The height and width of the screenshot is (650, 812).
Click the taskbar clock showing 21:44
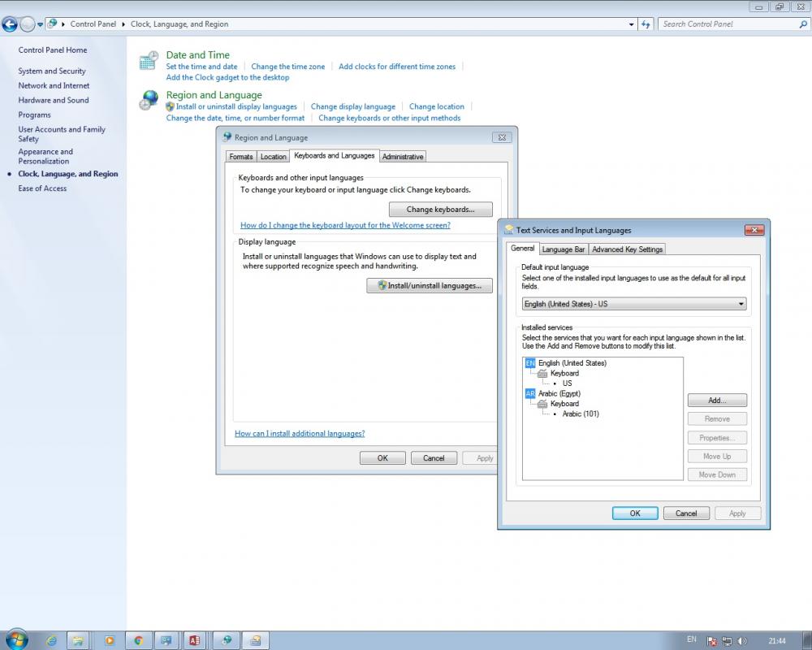click(x=777, y=641)
